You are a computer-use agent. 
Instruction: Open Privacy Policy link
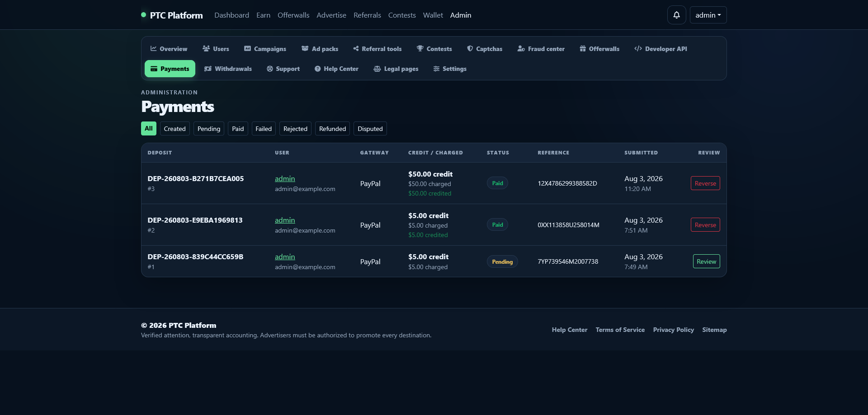(673, 330)
